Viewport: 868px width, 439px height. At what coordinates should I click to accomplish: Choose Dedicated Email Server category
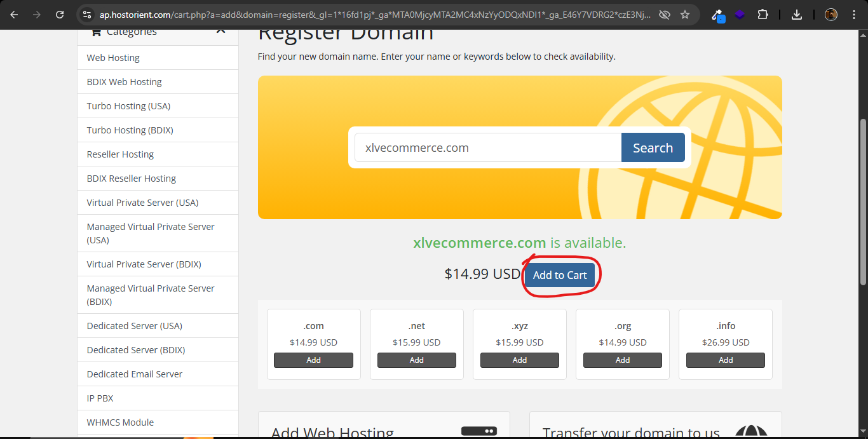tap(134, 374)
